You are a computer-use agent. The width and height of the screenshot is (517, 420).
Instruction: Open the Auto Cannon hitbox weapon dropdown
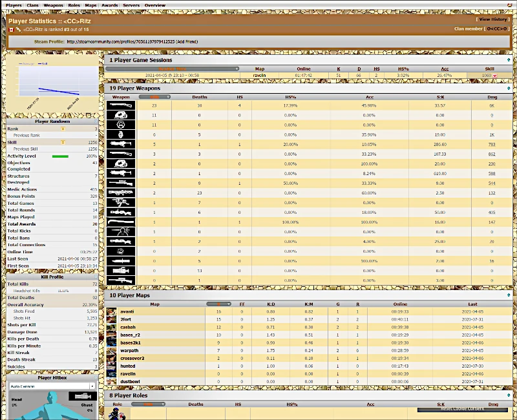tap(52, 386)
